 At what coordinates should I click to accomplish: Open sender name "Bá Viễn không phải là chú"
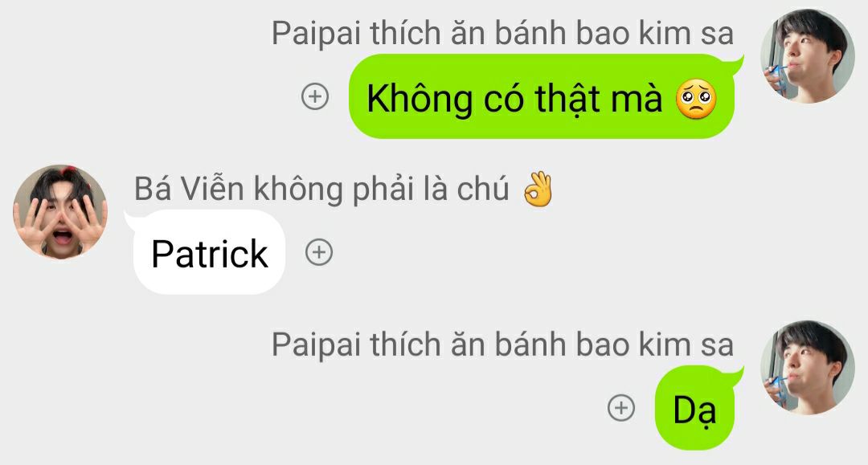[321, 189]
